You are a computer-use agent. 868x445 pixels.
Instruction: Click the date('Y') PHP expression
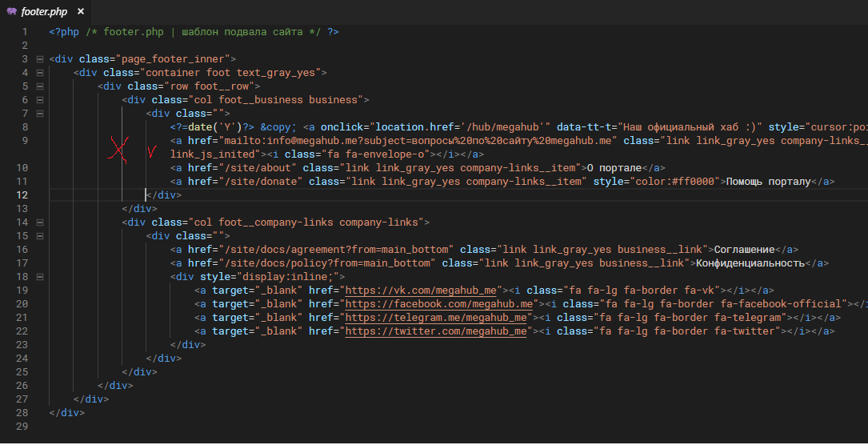[x=212, y=126]
